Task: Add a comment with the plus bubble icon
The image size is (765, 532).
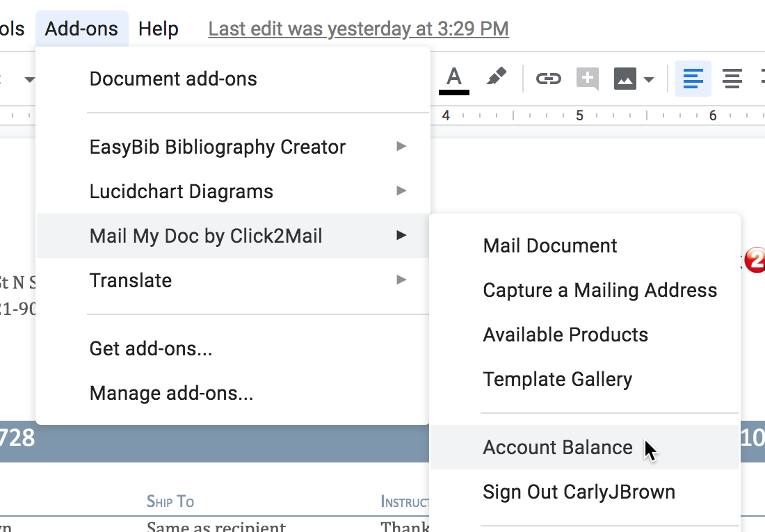Action: point(588,79)
